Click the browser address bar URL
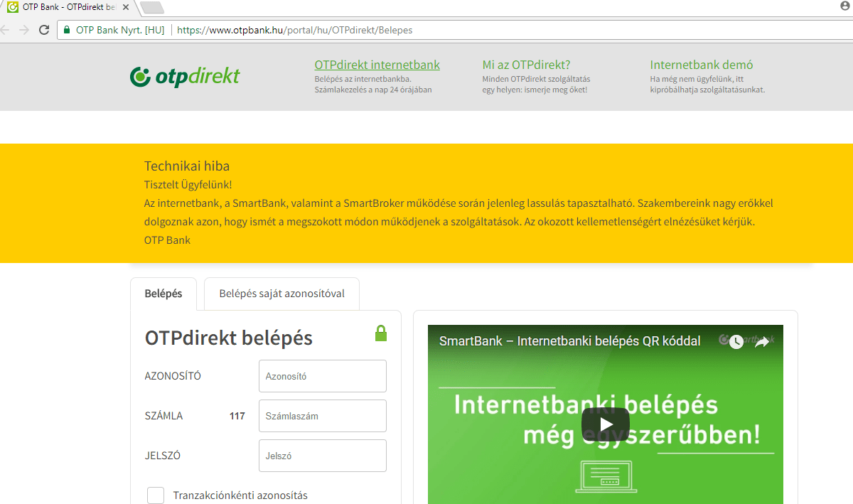The width and height of the screenshot is (853, 504). 294,31
